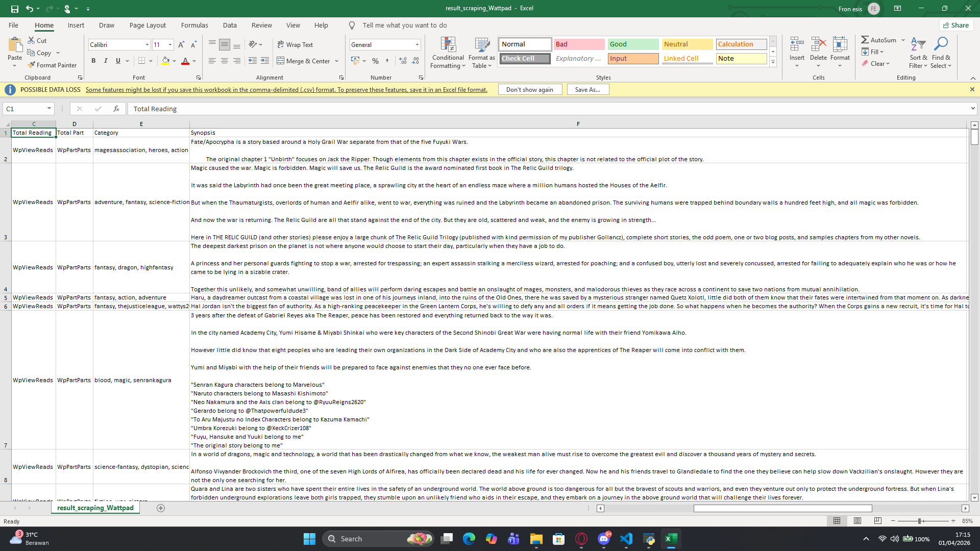Click the Increase Font Size icon

[181, 45]
